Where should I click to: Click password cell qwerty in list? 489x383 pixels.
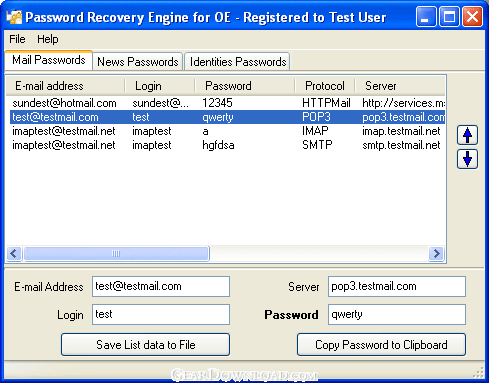click(x=218, y=117)
